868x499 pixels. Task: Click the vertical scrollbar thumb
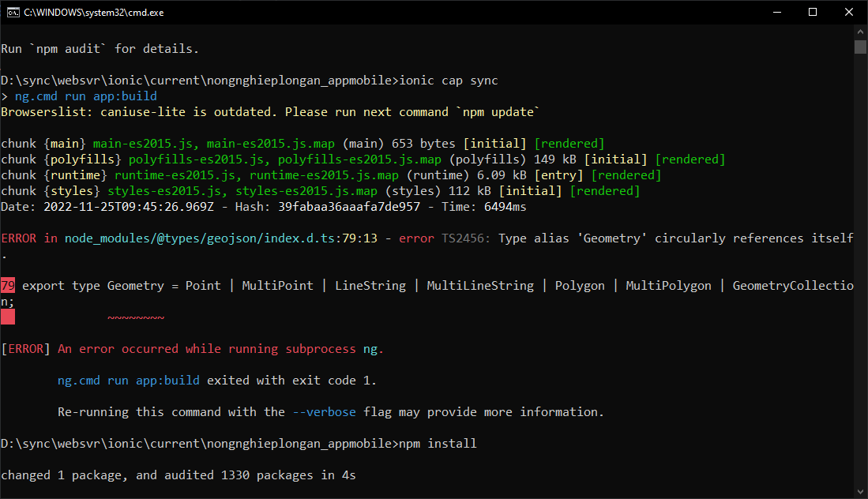click(x=859, y=47)
